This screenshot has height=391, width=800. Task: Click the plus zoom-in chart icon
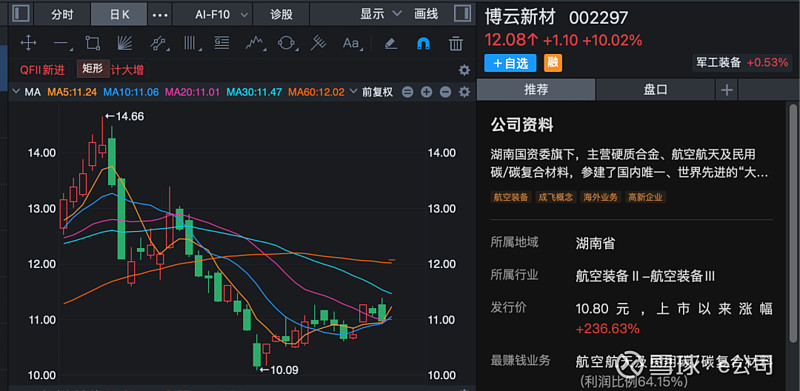pos(427,92)
